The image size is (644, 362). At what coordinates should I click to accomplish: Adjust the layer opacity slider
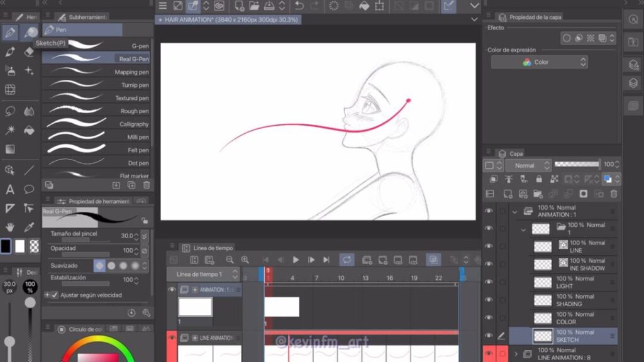pyautogui.click(x=577, y=164)
